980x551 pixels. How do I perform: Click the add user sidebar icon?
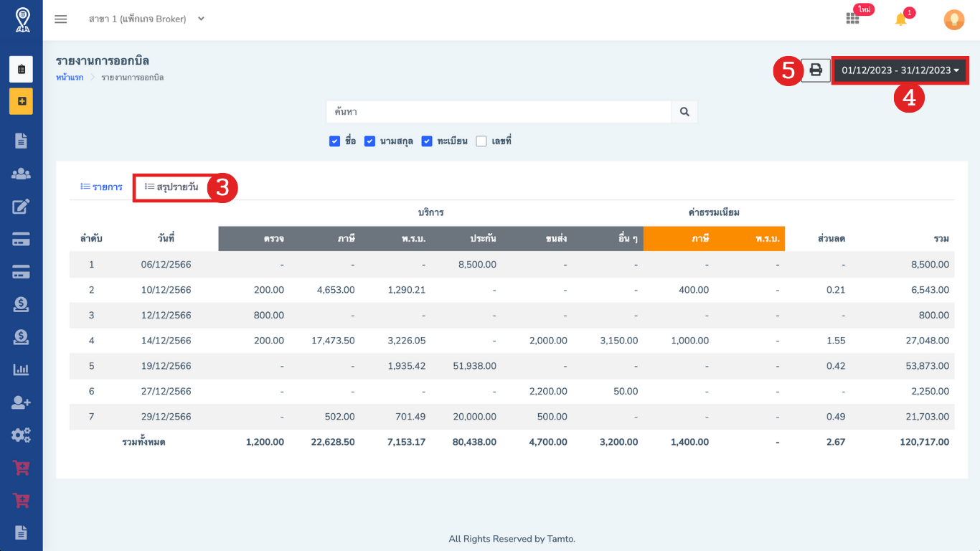pos(22,402)
